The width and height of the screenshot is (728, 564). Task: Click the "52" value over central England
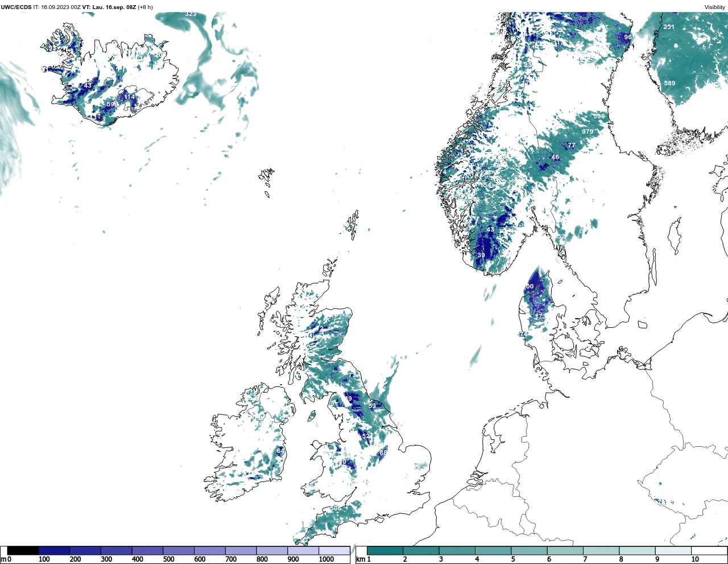tap(365, 436)
